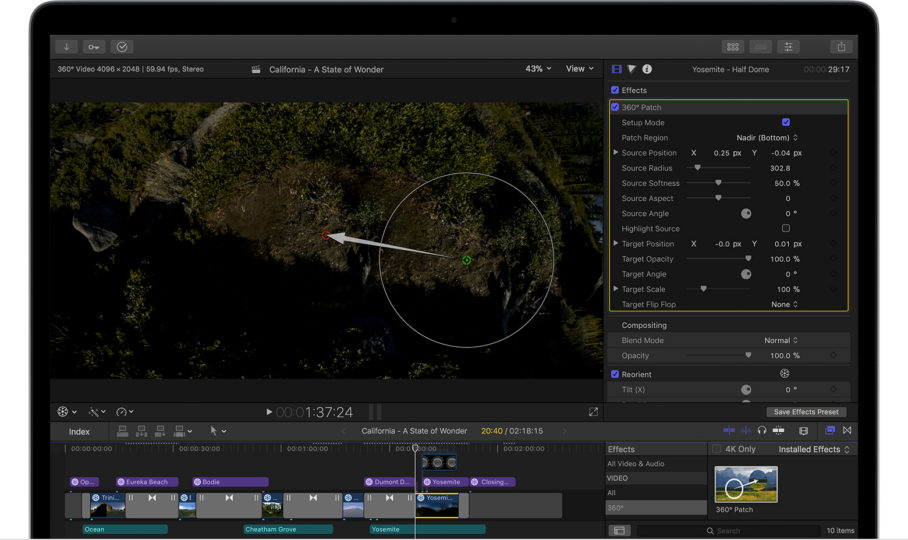Click the fullscreen viewer arrows icon
Screen dimensions: 908x540
[593, 412]
